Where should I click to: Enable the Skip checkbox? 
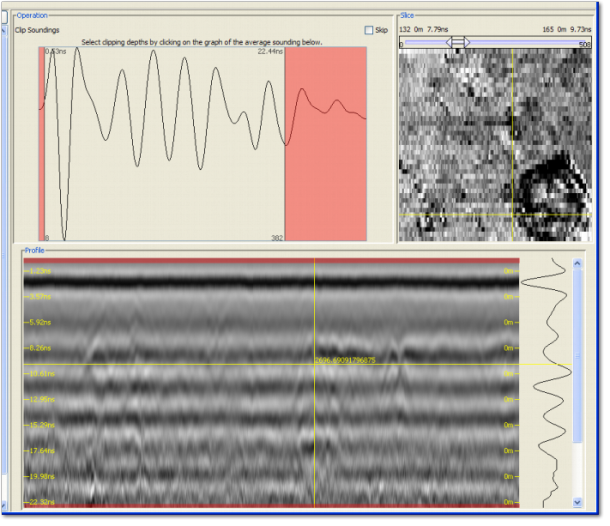pos(368,30)
